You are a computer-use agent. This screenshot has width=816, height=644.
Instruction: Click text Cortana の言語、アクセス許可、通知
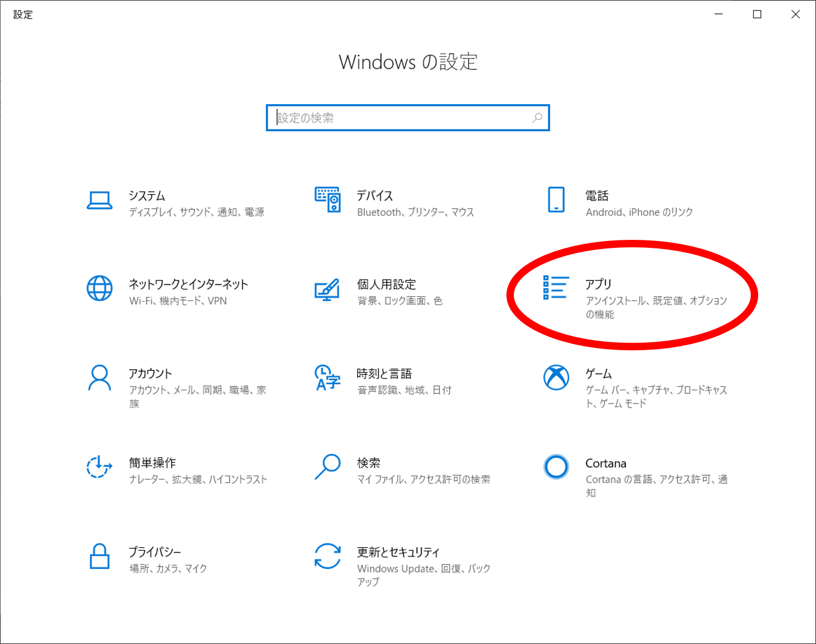click(657, 486)
